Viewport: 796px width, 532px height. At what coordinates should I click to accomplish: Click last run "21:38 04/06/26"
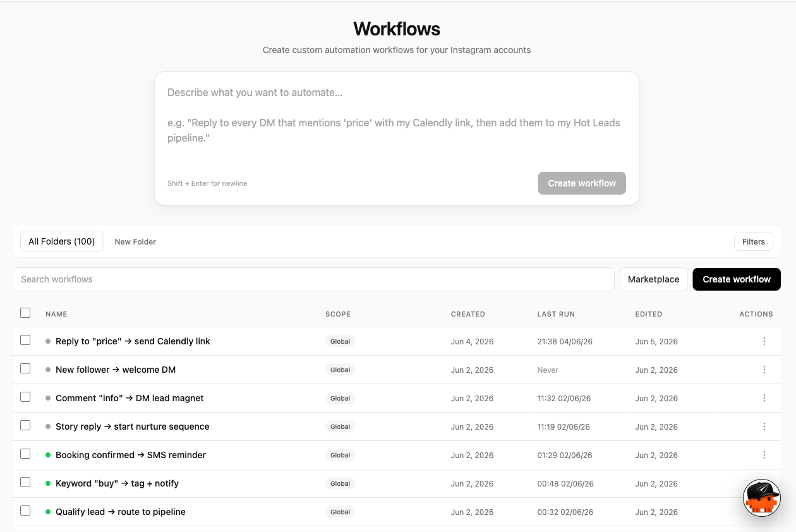click(565, 342)
